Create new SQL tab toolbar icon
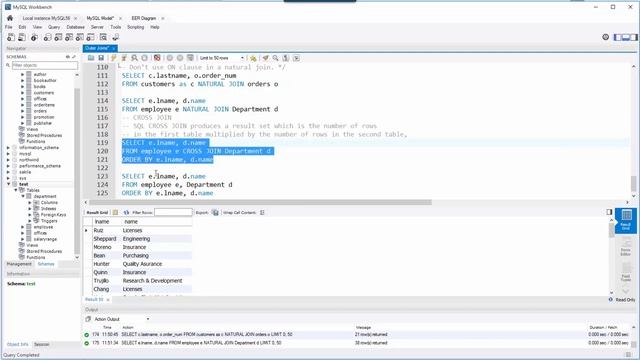Viewport: 640px width, 360px height. (11, 37)
